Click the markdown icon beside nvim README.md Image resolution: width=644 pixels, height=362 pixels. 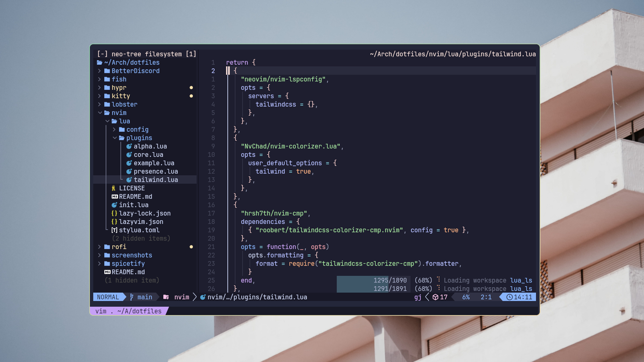coord(115,197)
